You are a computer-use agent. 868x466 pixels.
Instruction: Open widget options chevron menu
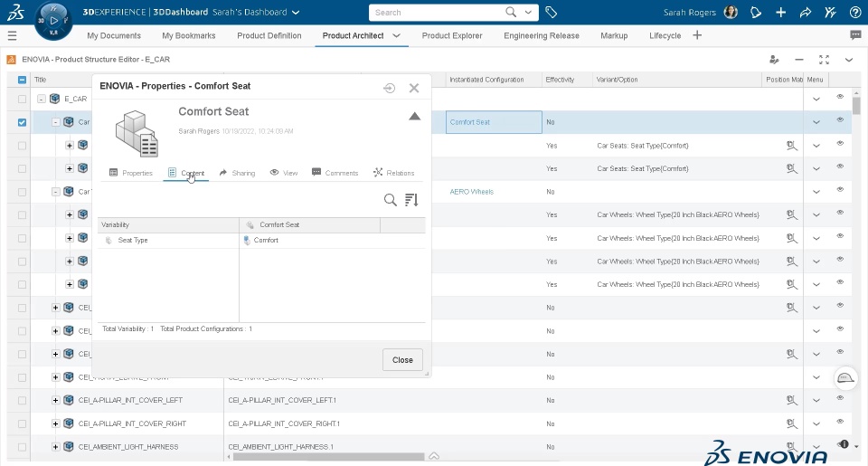[849, 60]
